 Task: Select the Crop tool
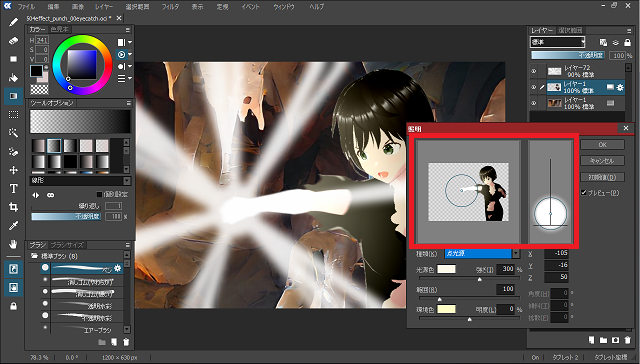point(13,207)
